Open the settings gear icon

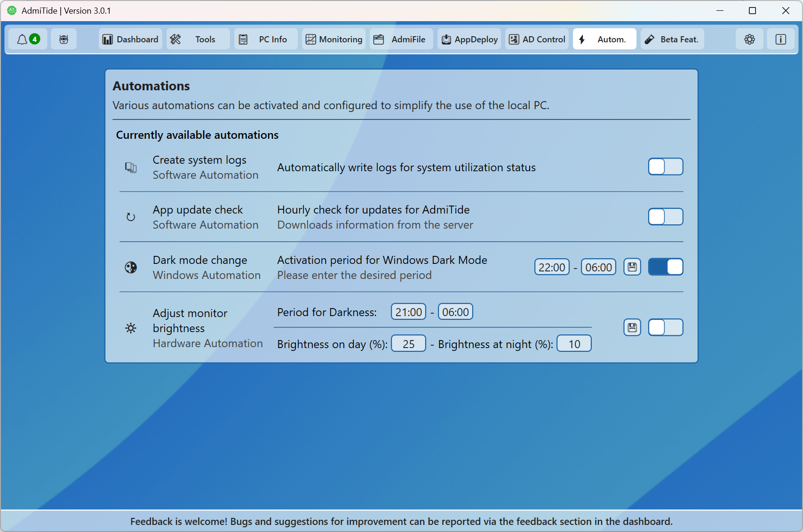click(x=749, y=39)
